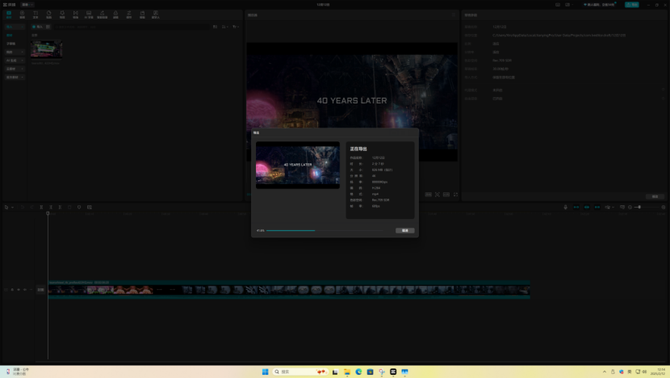Click the delete-left trim icon in timeline toolbar

coord(51,207)
